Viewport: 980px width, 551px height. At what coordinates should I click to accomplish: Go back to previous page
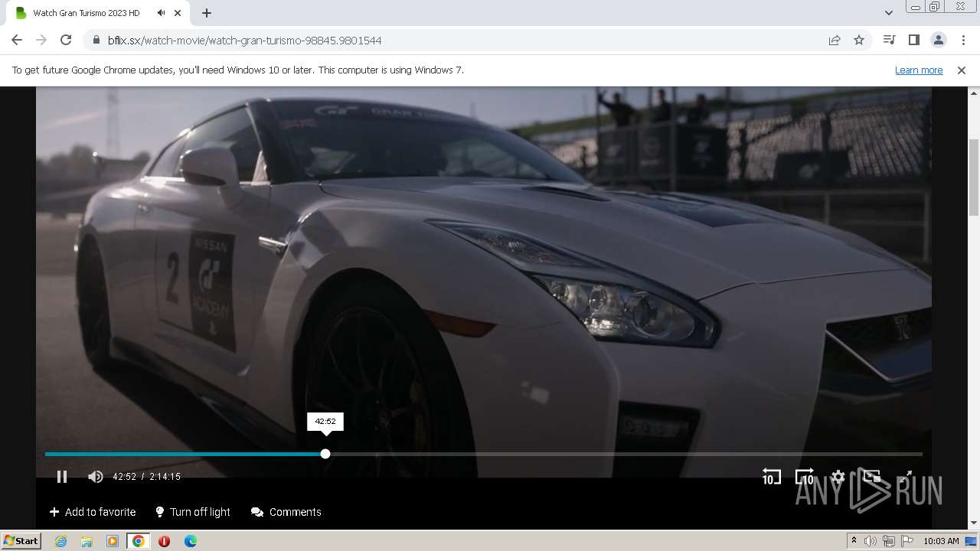coord(17,40)
